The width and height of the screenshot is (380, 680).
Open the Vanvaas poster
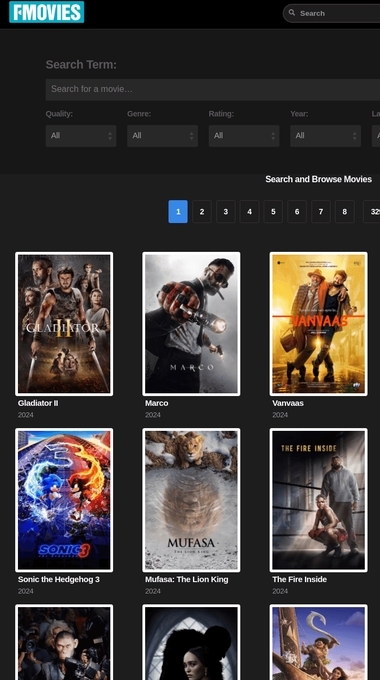[x=318, y=324]
